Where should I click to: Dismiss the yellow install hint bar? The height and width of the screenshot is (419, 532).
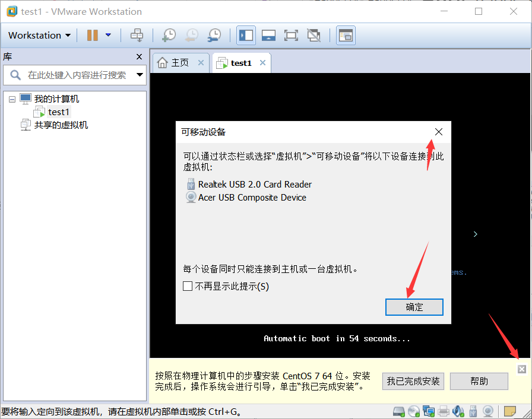(522, 369)
